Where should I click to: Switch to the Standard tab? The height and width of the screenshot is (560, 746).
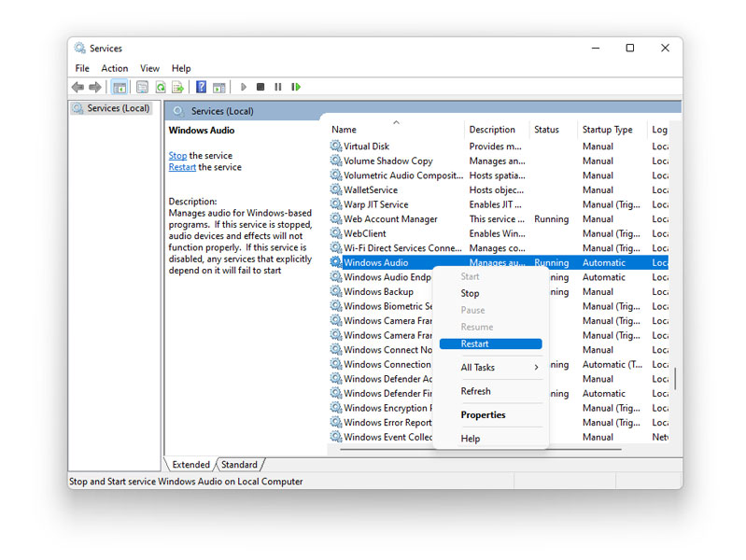239,465
